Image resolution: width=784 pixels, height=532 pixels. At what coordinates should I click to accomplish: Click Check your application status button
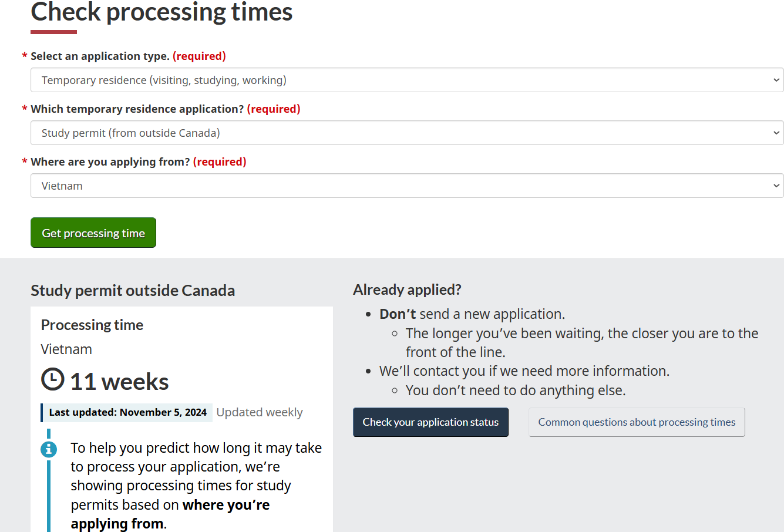click(x=430, y=422)
